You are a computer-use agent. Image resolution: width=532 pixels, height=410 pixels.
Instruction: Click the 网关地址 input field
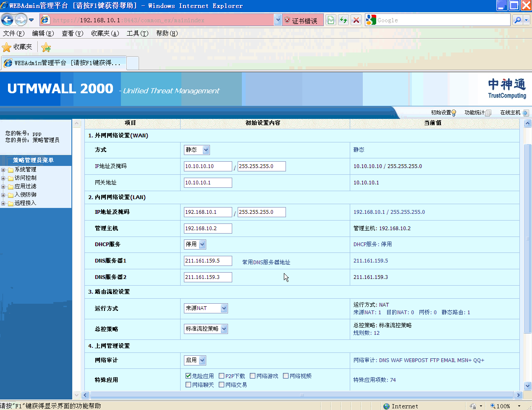[208, 183]
